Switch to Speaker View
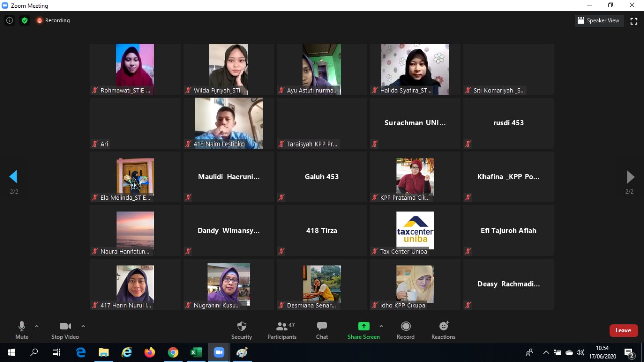Viewport: 644px width, 362px height. pyautogui.click(x=599, y=21)
